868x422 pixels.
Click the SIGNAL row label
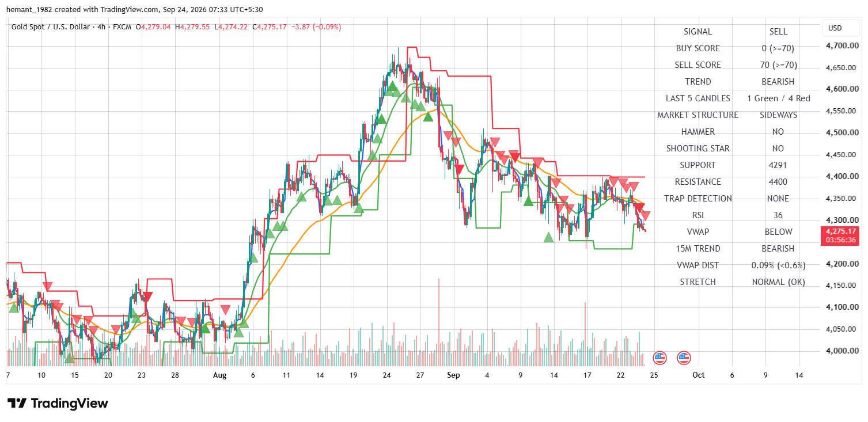pyautogui.click(x=698, y=32)
